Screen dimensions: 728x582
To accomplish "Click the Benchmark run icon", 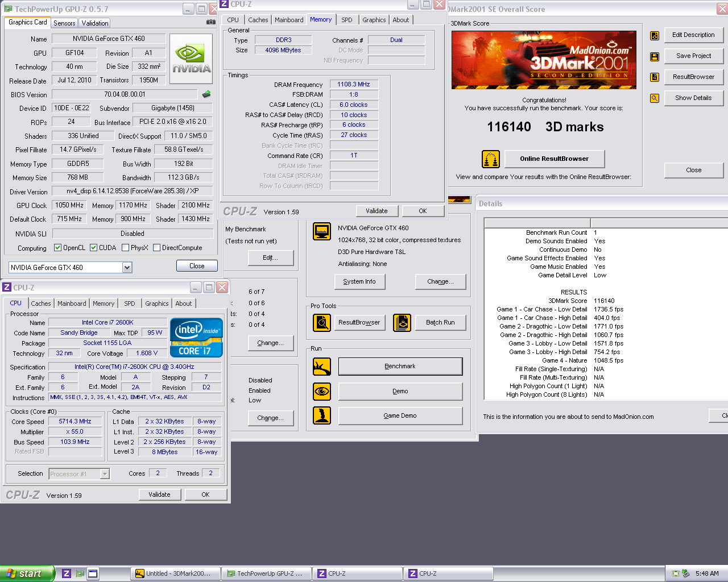I will [x=322, y=367].
